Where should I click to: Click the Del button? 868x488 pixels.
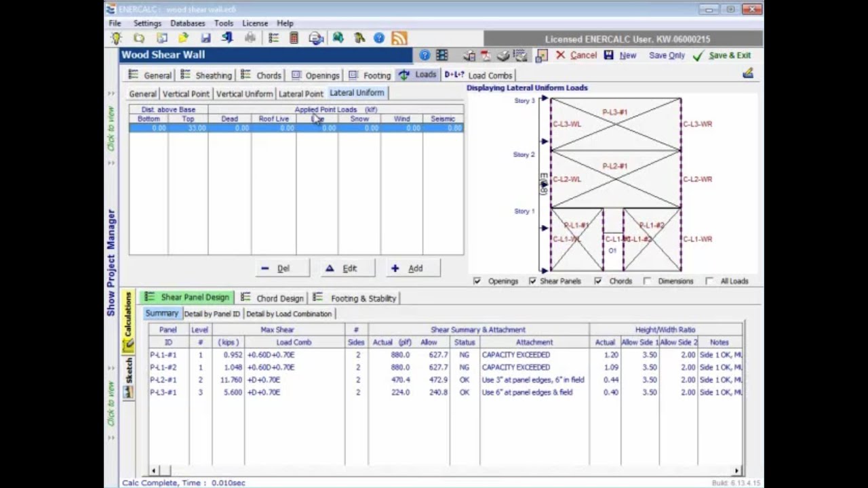[282, 268]
